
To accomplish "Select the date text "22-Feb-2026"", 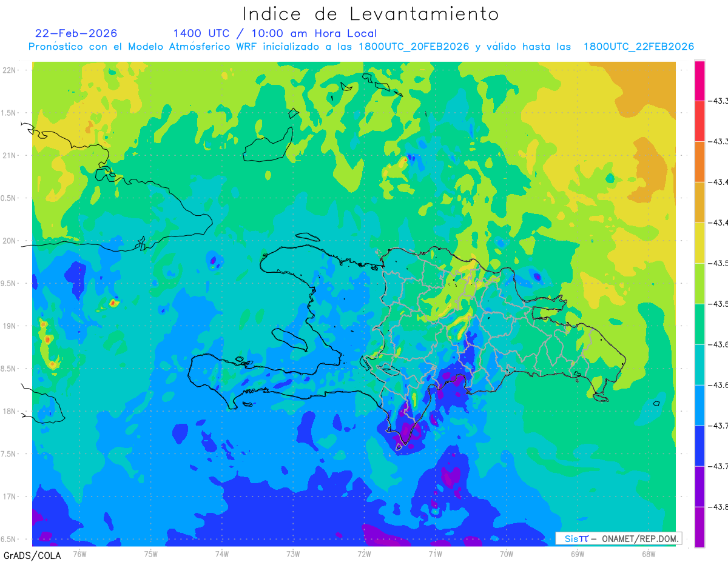I will [76, 33].
